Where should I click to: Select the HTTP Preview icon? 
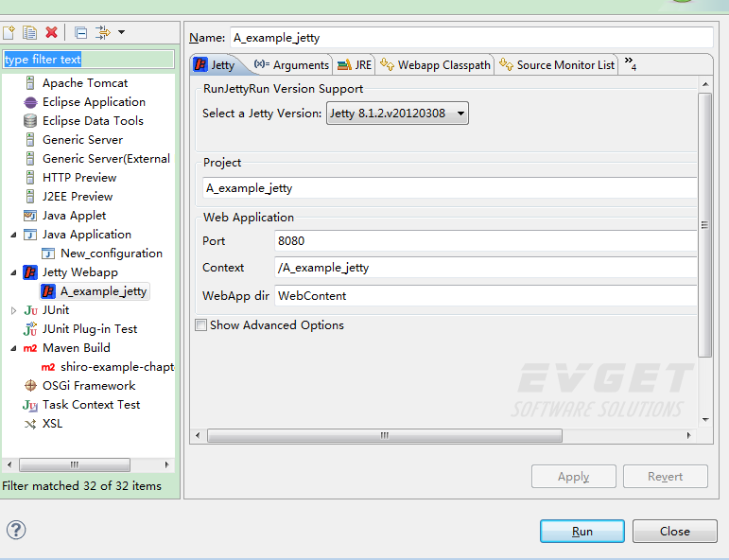[x=30, y=178]
